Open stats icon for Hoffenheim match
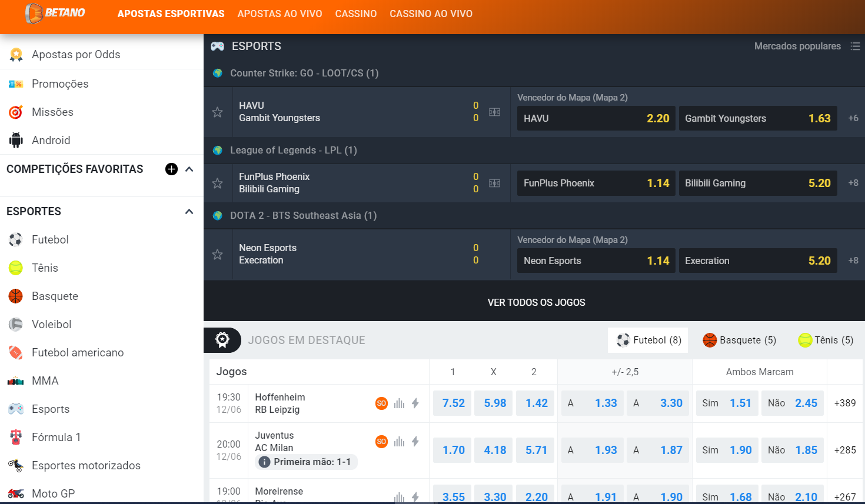Screen dimensions: 865x504 pos(400,403)
